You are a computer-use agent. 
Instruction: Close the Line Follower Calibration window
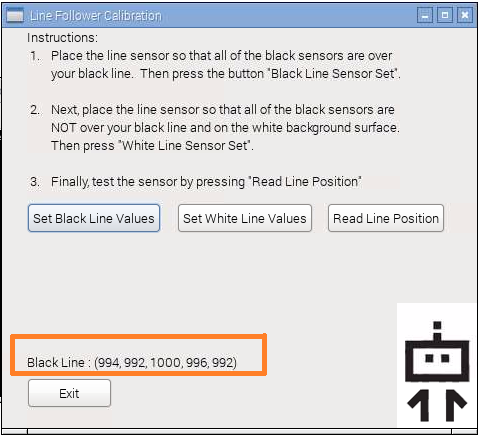coord(465,15)
